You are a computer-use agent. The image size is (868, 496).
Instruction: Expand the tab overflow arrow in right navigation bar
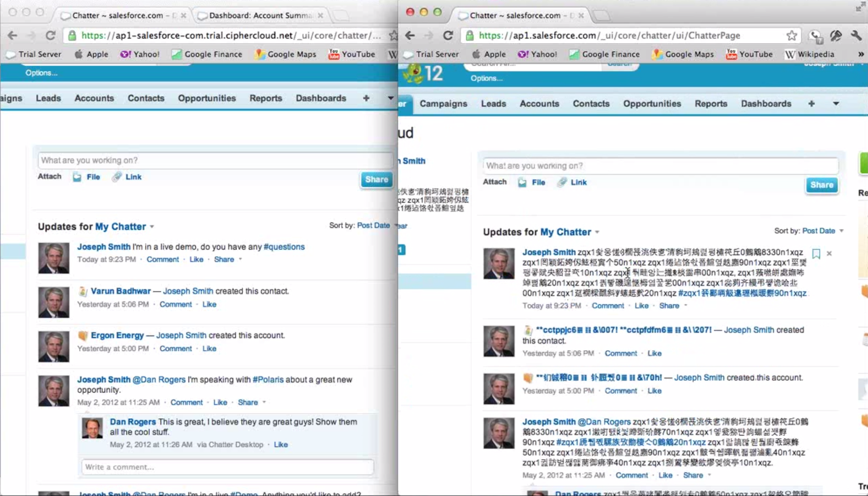[x=836, y=104]
